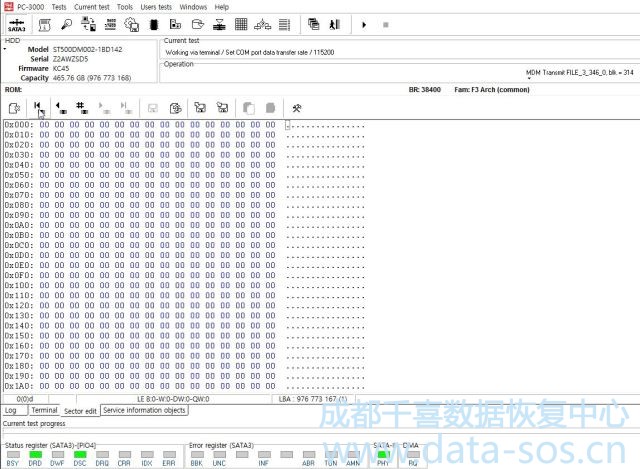Click the offset label 0x100 in hex editor
Screen dimensions: 640x469
(19, 285)
